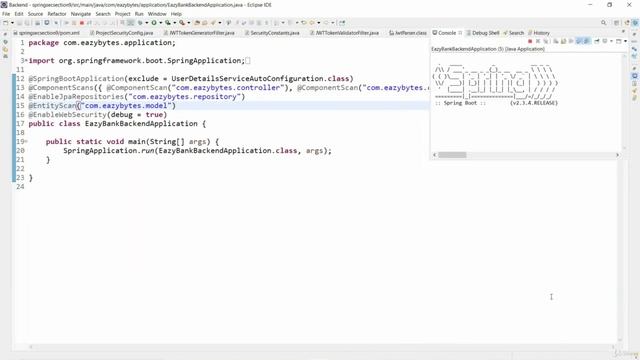Image resolution: width=640 pixels, height=360 pixels.
Task: Open the Navigate menu
Action: tap(81, 14)
